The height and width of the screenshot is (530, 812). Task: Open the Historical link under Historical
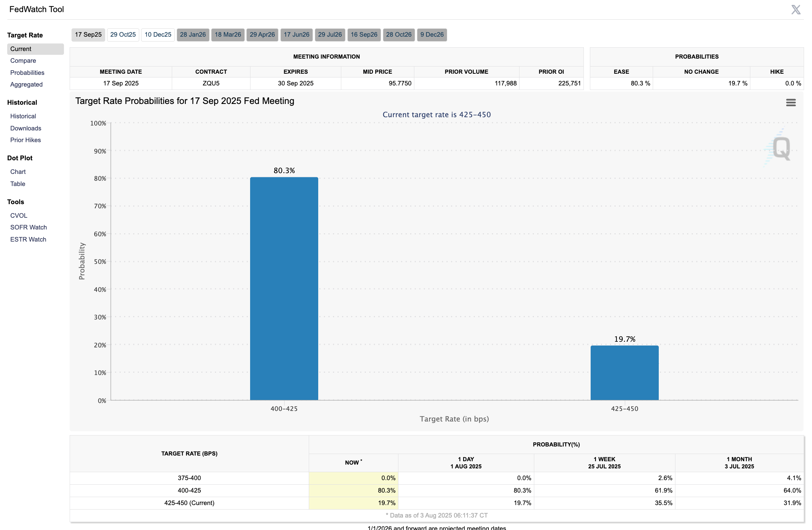[x=23, y=116]
